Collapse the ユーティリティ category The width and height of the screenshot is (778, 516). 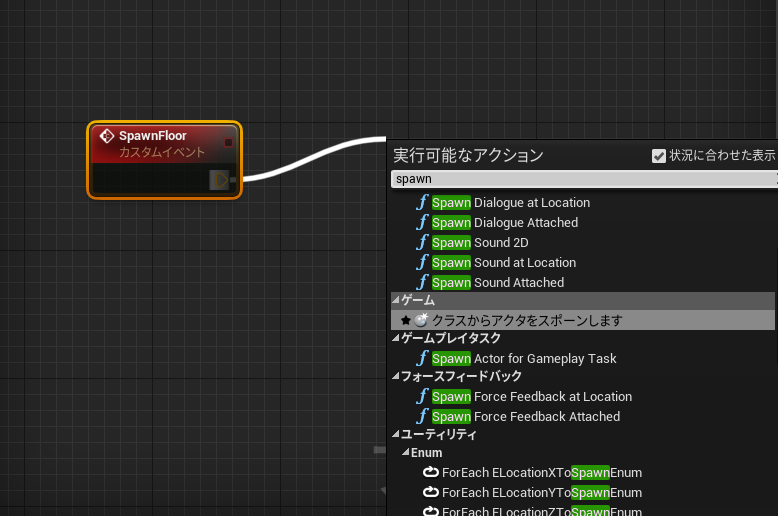pos(395,434)
